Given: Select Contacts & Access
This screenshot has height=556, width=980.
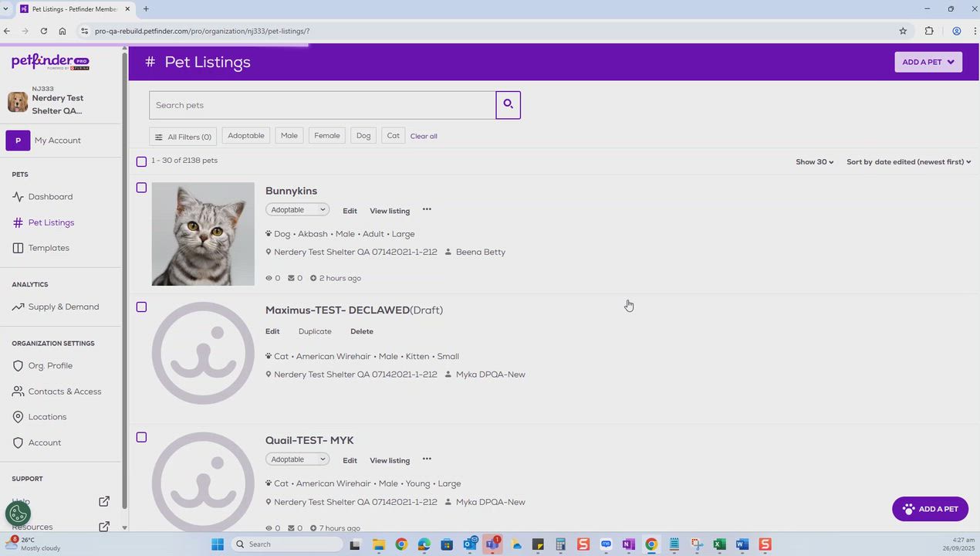Looking at the screenshot, I should (x=64, y=391).
